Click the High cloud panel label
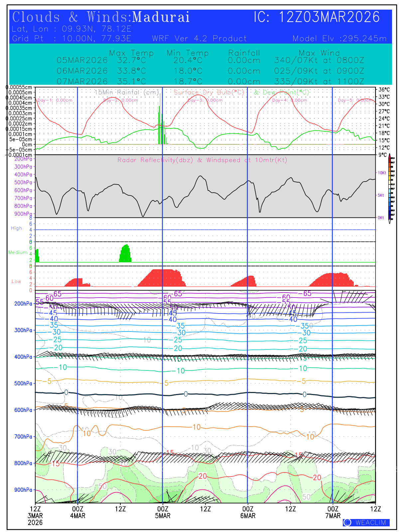Screen dimensions: 399x532 coord(16,228)
